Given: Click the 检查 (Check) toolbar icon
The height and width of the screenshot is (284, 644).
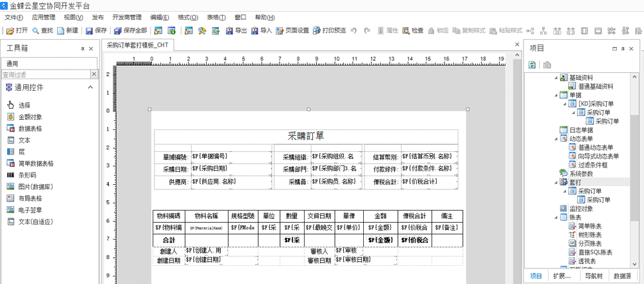Looking at the screenshot, I should [406, 30].
